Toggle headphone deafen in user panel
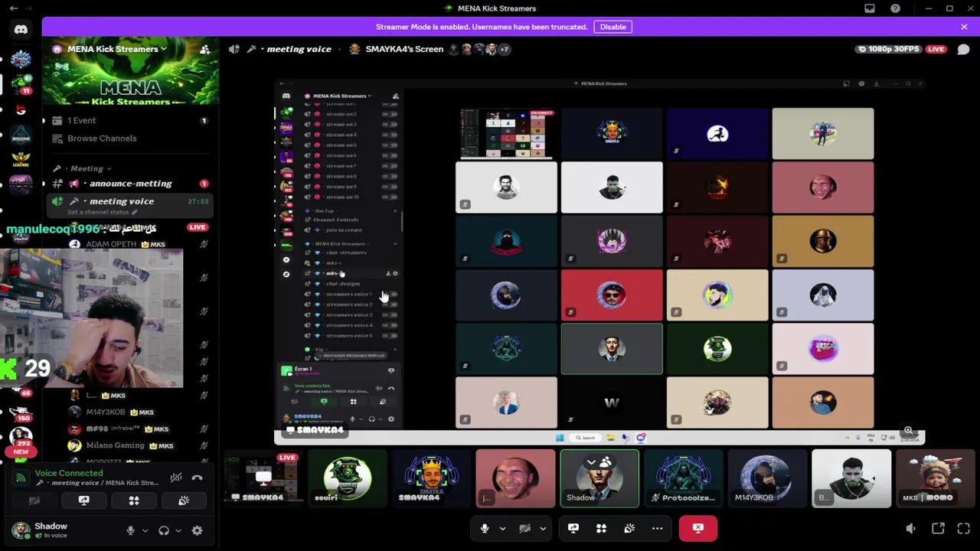This screenshot has width=980, height=551. click(163, 530)
